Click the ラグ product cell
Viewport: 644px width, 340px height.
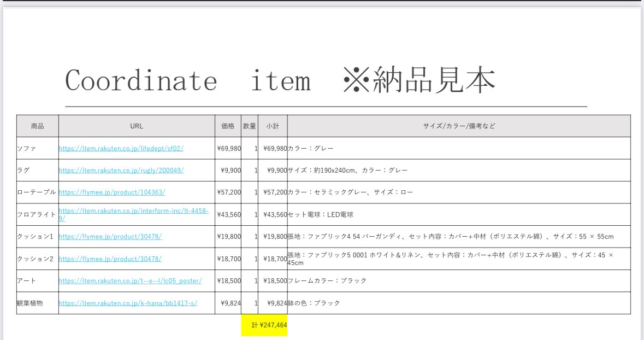[37, 170]
